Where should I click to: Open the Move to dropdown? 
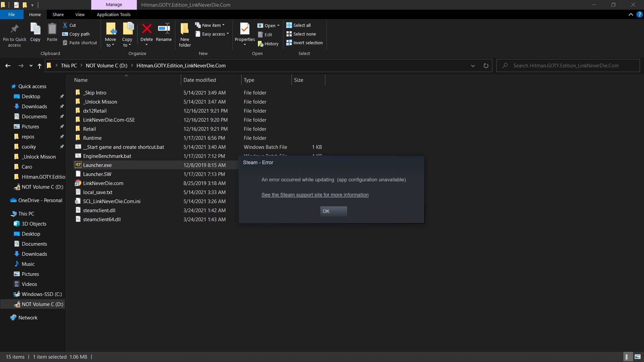[x=110, y=42]
